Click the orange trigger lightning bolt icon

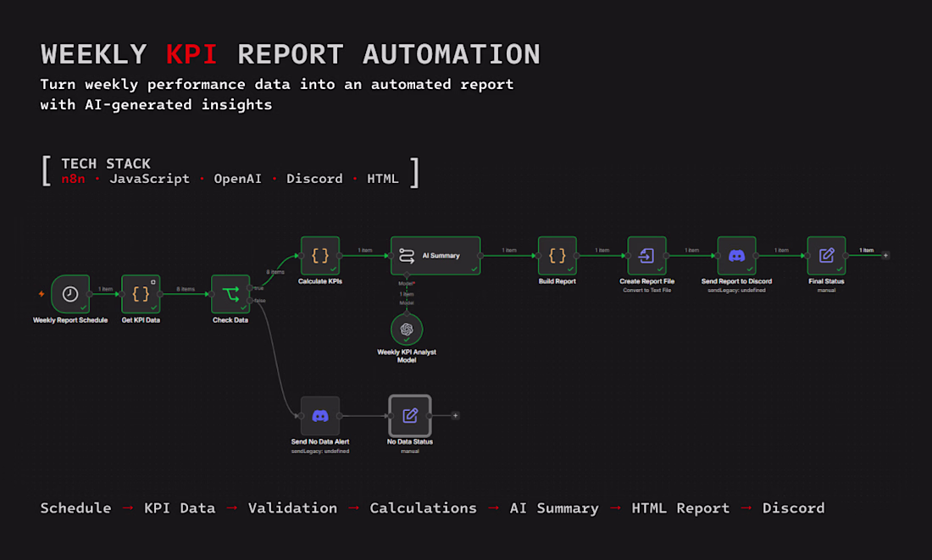[41, 294]
